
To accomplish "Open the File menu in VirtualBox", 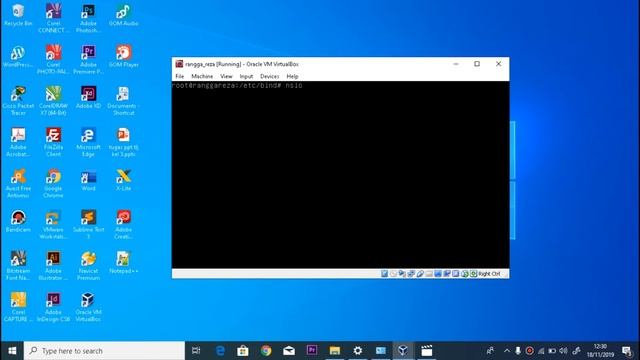I will pos(180,76).
